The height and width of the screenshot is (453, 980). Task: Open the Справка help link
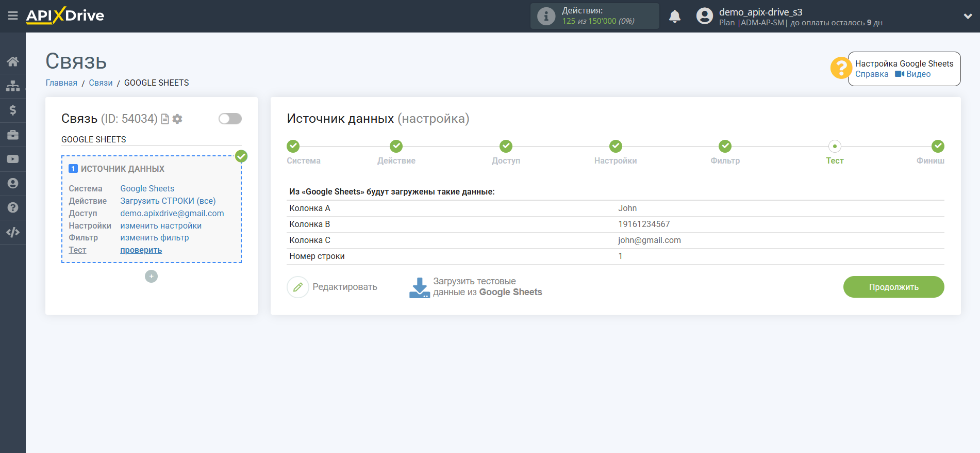click(872, 74)
